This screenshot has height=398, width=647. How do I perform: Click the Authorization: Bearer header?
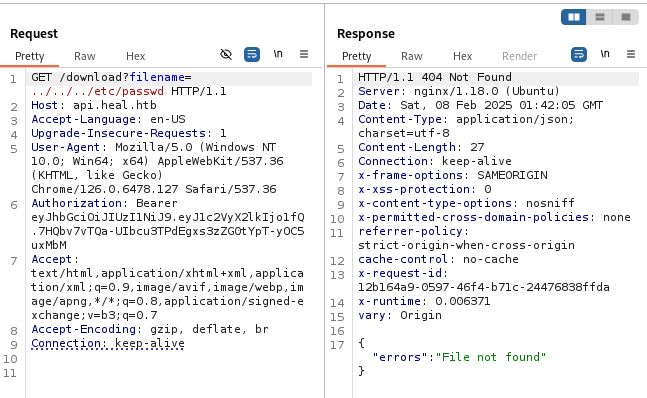click(x=104, y=203)
